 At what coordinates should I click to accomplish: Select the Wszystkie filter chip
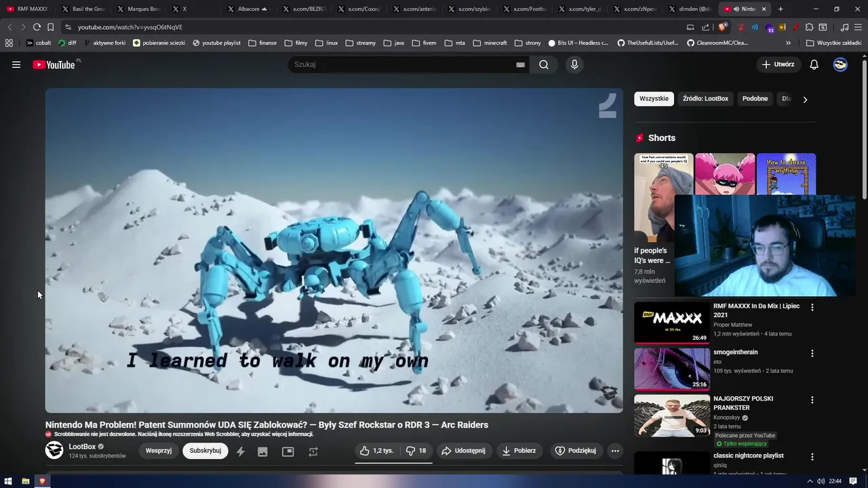(654, 99)
